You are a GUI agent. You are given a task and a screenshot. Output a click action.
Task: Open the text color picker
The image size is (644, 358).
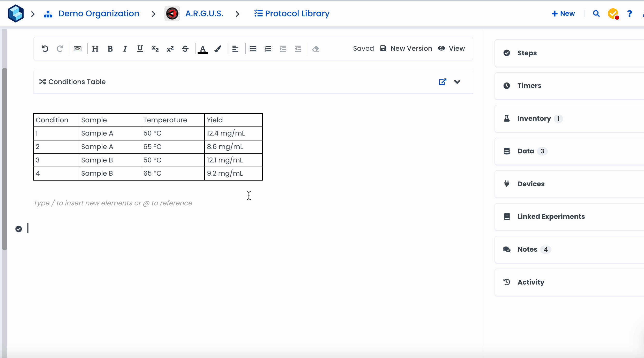203,49
